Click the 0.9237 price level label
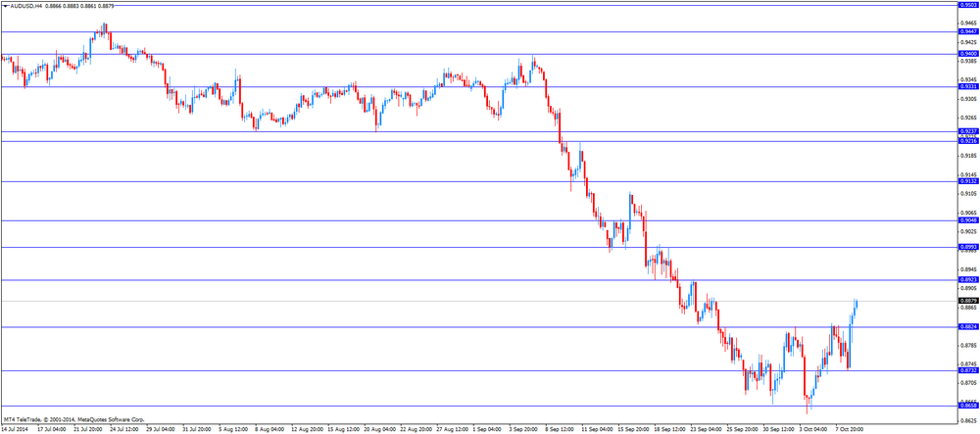Viewport: 980px width, 434px height. [968, 131]
